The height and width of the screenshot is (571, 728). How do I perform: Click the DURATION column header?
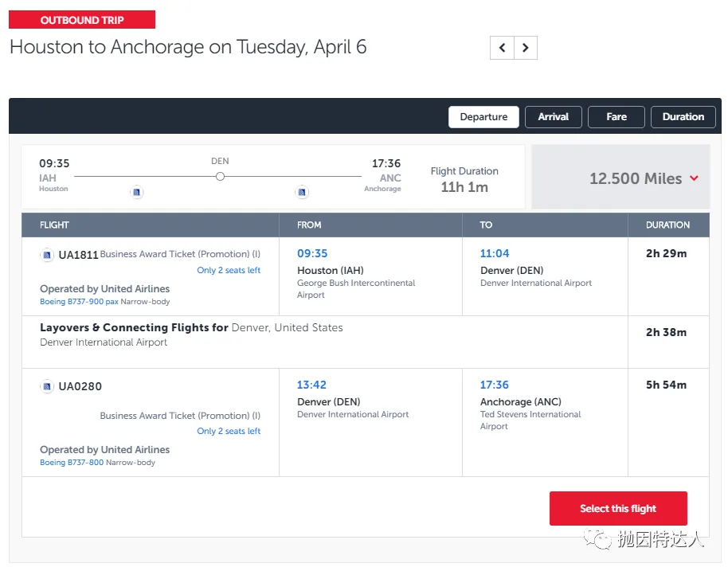click(x=667, y=225)
